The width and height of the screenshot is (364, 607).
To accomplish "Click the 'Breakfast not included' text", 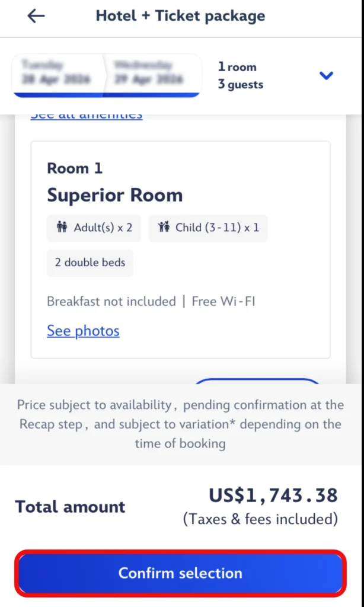I will [111, 301].
